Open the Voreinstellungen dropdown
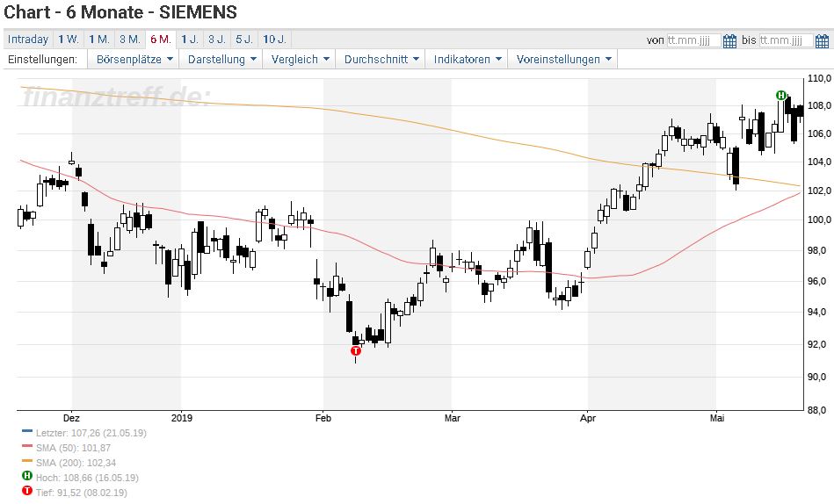This screenshot has height=504, width=834. pos(563,59)
